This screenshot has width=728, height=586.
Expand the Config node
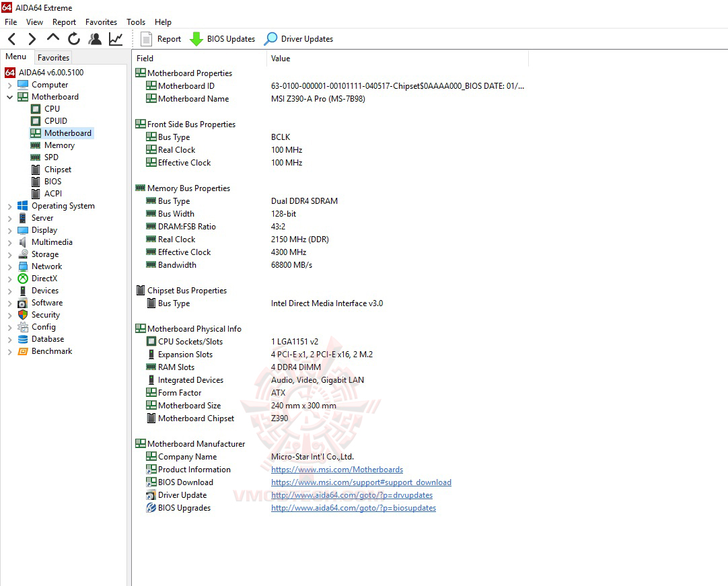point(9,328)
